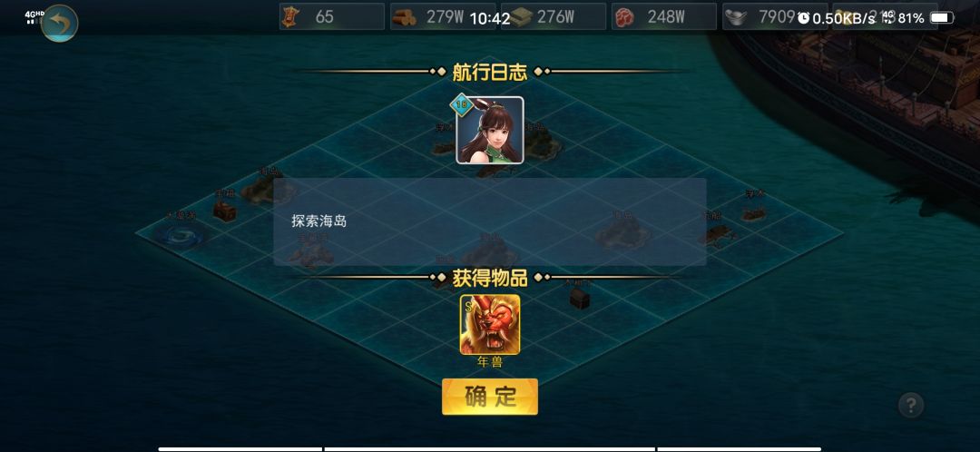
Task: Tap the battery indicator in status bar
Action: [942, 18]
